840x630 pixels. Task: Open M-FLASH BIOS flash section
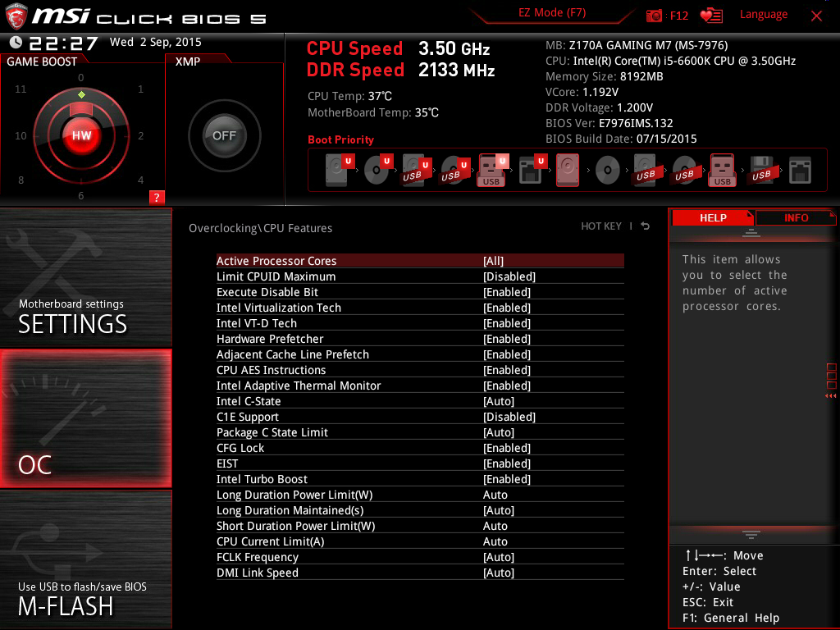pos(85,559)
